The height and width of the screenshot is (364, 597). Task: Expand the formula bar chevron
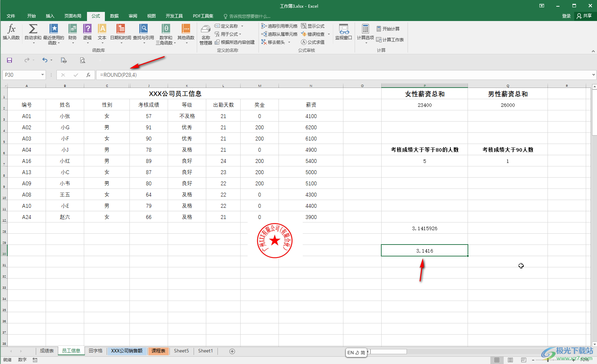click(593, 75)
